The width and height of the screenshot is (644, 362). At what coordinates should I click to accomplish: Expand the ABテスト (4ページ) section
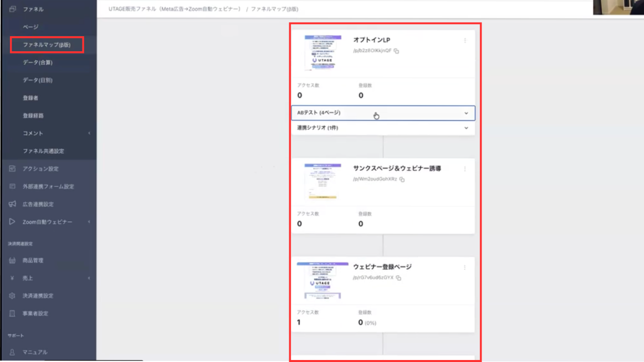[466, 113]
